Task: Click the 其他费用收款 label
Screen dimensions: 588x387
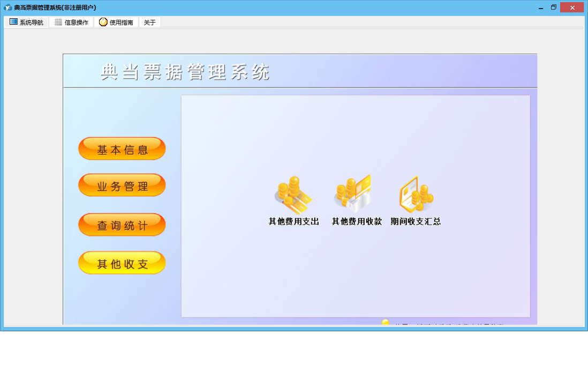Action: coord(357,221)
